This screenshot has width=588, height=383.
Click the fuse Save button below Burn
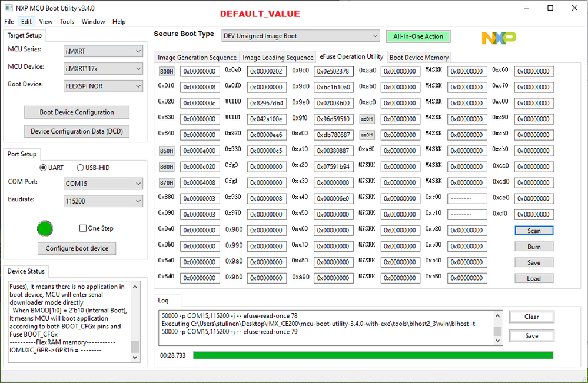tap(534, 263)
